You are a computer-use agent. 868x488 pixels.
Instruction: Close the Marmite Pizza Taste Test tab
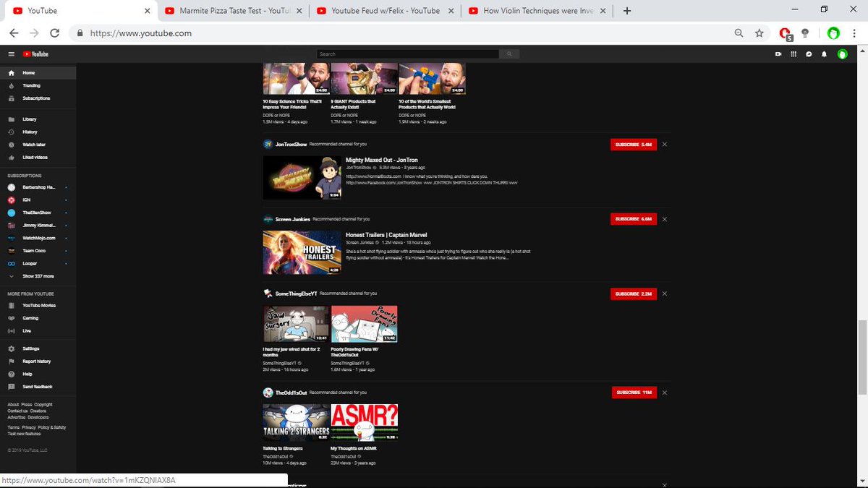[299, 11]
